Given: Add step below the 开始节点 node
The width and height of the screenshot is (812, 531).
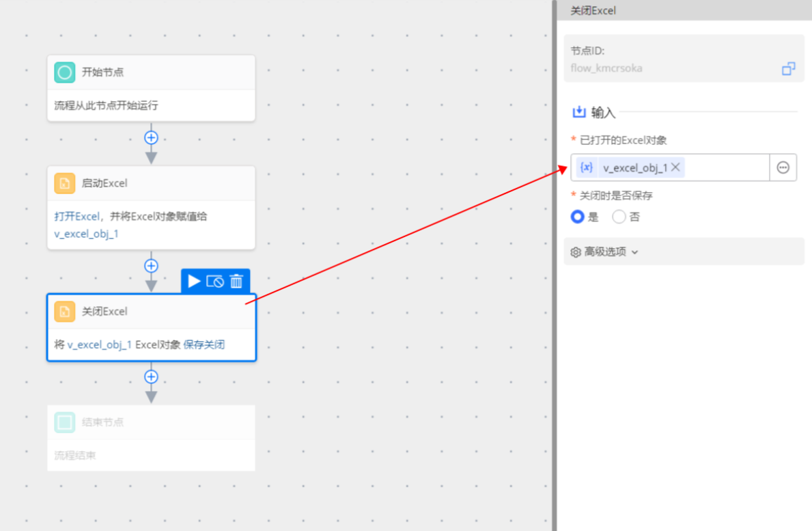Looking at the screenshot, I should click(x=151, y=138).
